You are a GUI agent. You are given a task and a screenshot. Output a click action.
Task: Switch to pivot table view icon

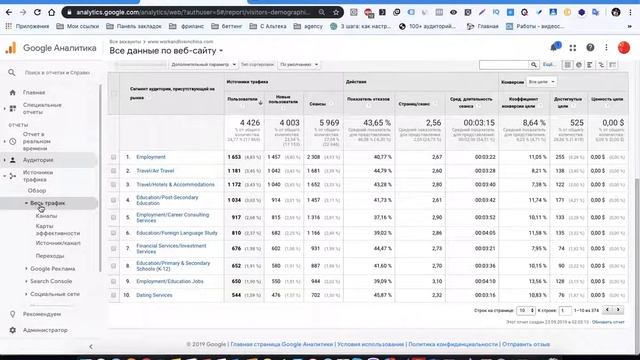pos(613,64)
